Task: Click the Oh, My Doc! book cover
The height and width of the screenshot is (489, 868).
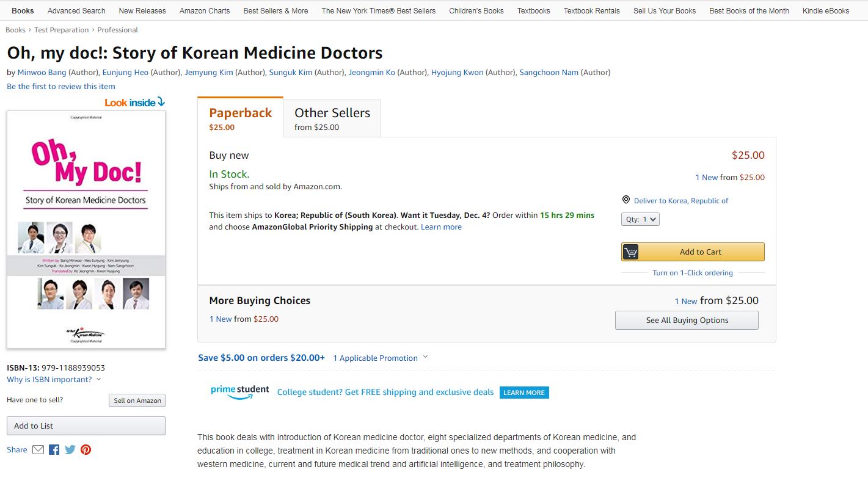Action: [86, 230]
